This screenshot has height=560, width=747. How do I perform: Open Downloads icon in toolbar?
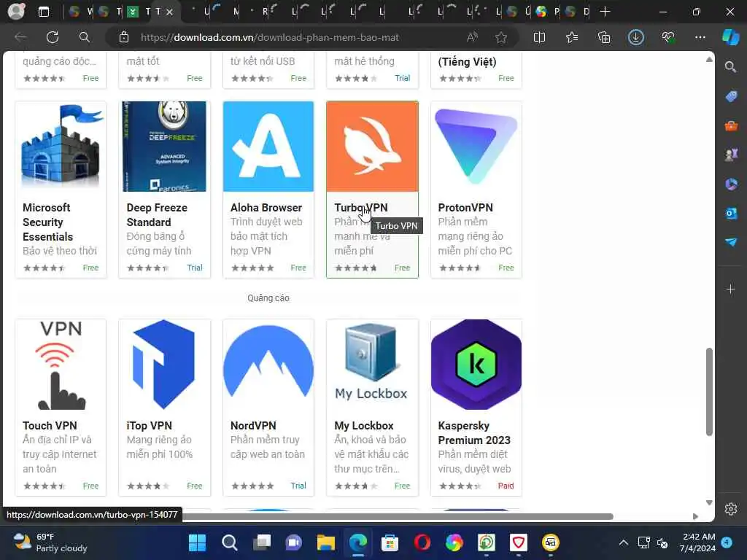coord(636,37)
